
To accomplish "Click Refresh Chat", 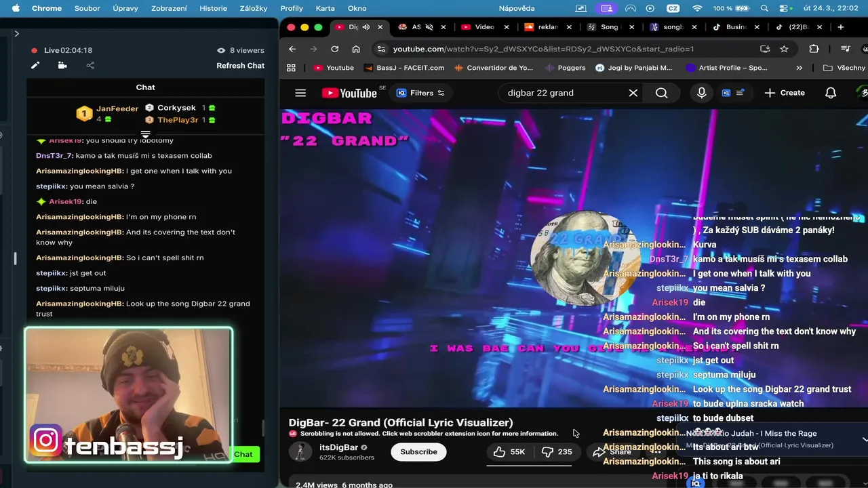I will tap(240, 66).
